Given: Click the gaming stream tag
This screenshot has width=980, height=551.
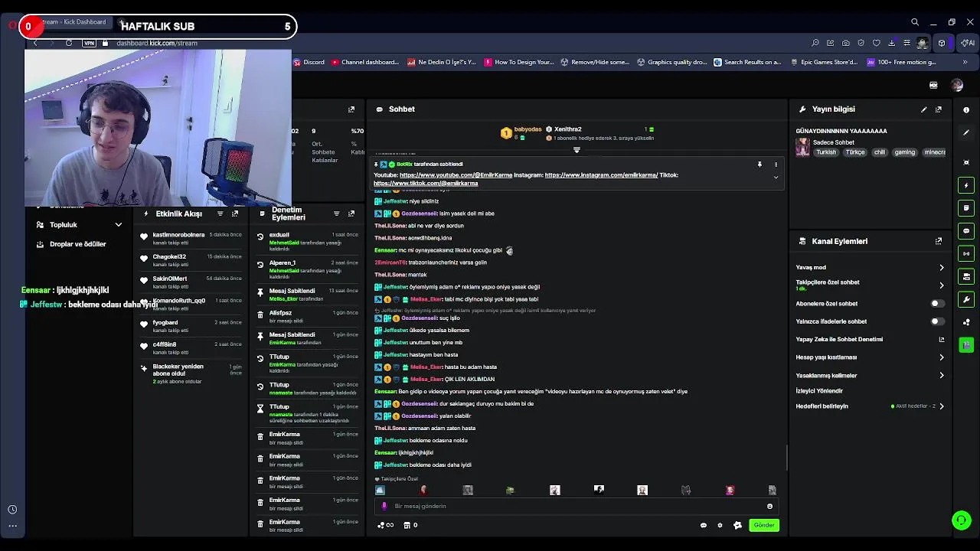Looking at the screenshot, I should pos(905,152).
